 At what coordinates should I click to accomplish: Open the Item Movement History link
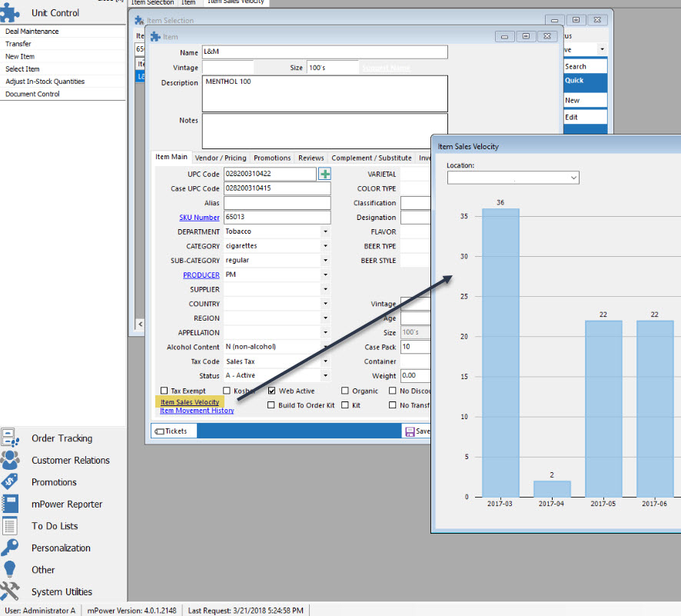[x=197, y=411]
